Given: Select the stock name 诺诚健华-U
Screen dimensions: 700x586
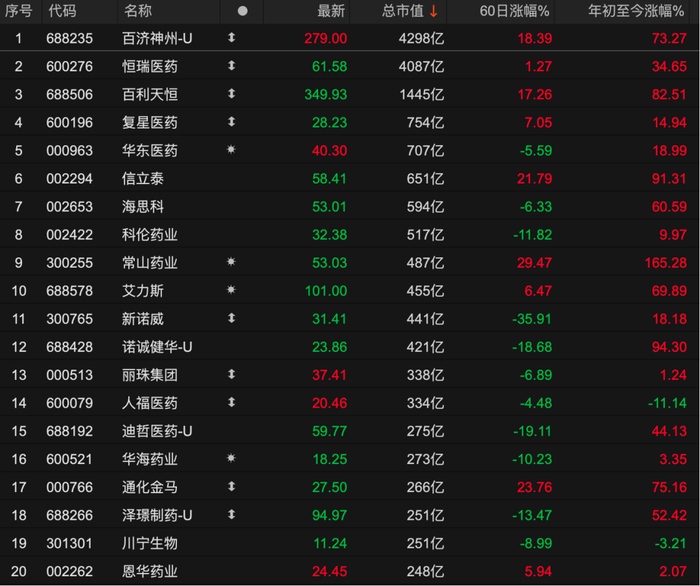Looking at the screenshot, I should [157, 347].
